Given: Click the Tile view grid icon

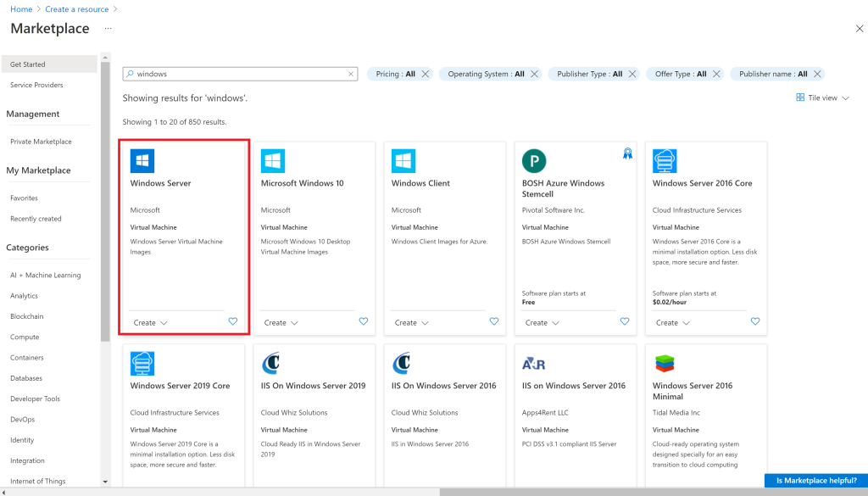Looking at the screenshot, I should click(x=800, y=98).
